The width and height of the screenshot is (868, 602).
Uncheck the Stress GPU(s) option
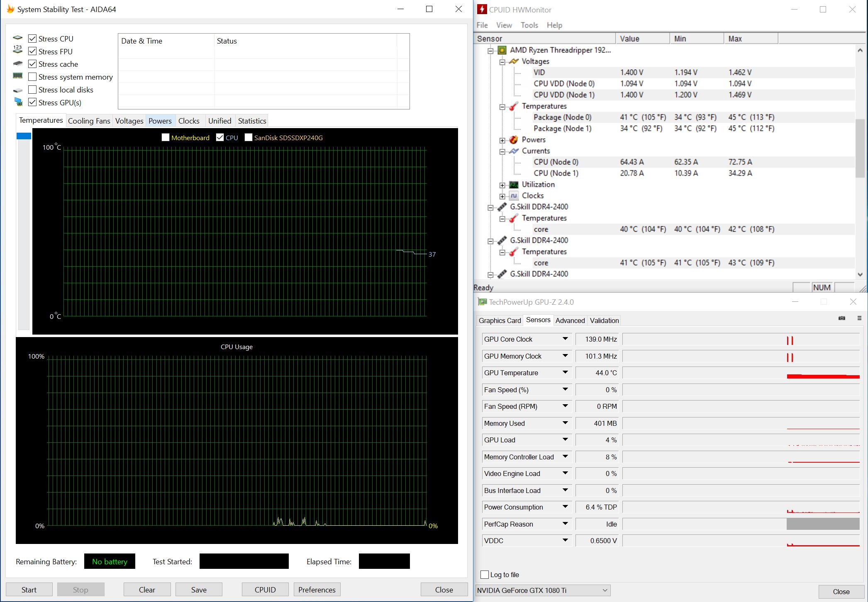click(32, 102)
